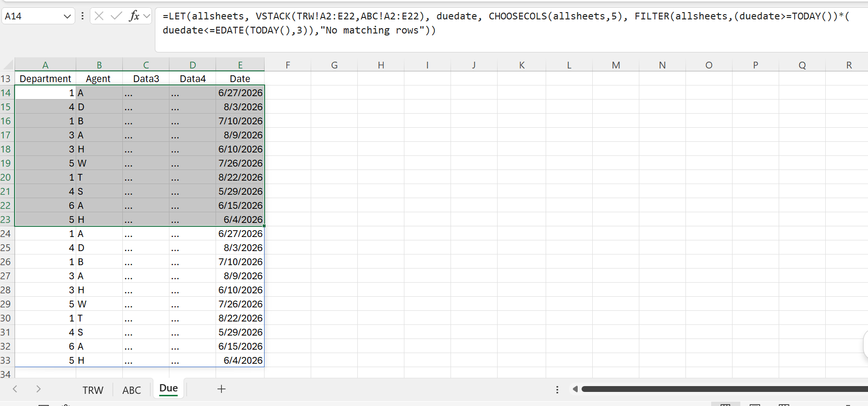This screenshot has height=406, width=868.
Task: Switch to the ABC sheet tab
Action: click(x=132, y=390)
